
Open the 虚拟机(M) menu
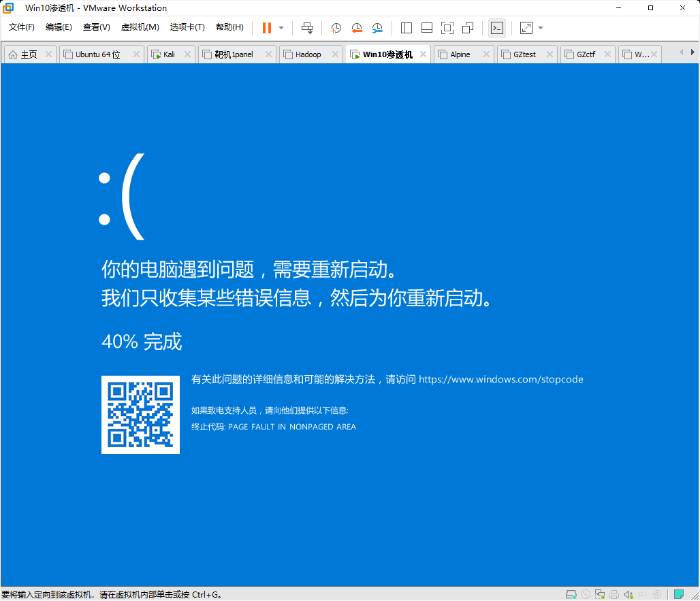(x=140, y=27)
